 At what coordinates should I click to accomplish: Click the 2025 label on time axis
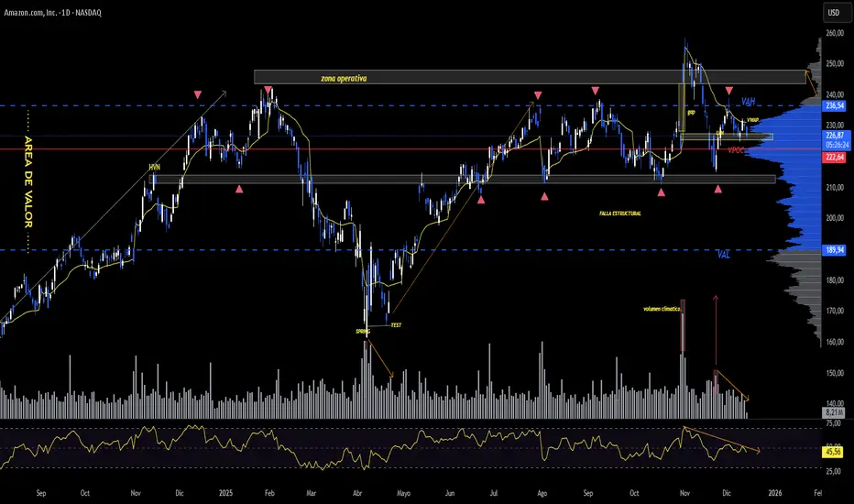225,493
